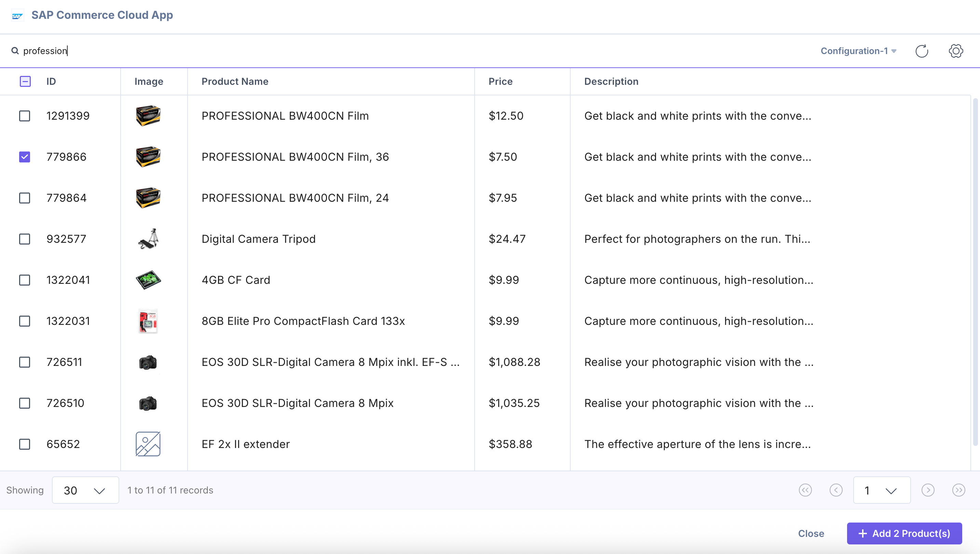Click The effective aperture description
980x554 pixels.
(x=697, y=444)
